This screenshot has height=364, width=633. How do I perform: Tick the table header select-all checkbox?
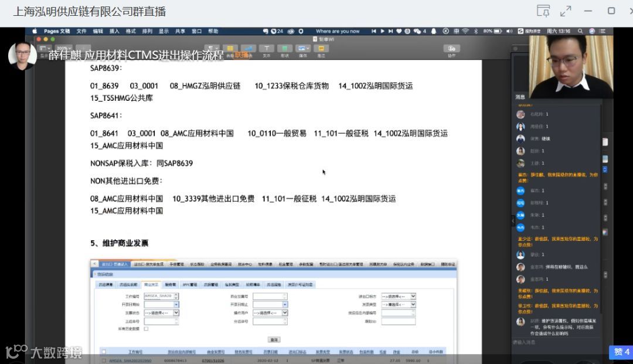104,352
